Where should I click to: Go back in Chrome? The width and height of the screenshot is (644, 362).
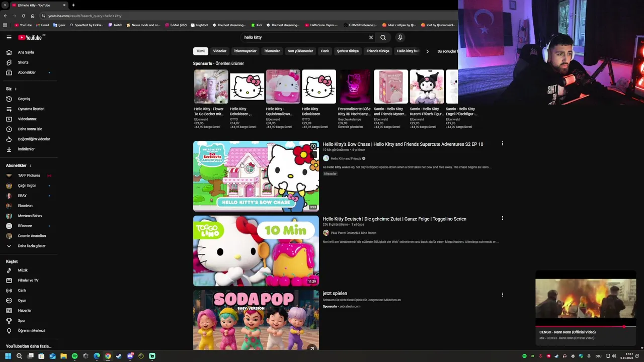pos(5,16)
